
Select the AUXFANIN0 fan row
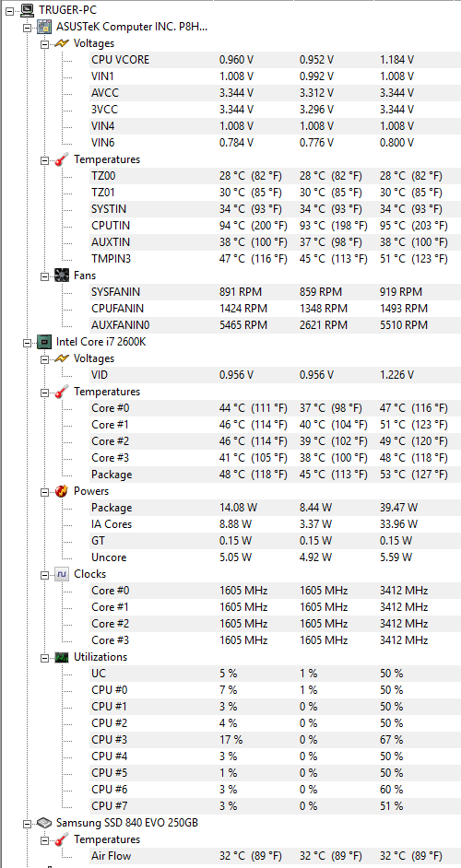pyautogui.click(x=275, y=325)
